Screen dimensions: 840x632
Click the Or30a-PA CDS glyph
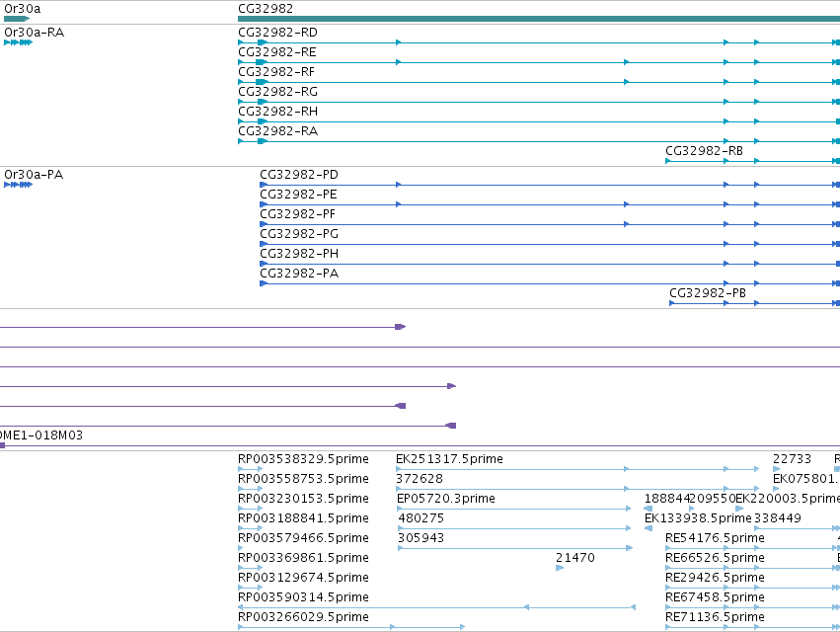[x=18, y=185]
